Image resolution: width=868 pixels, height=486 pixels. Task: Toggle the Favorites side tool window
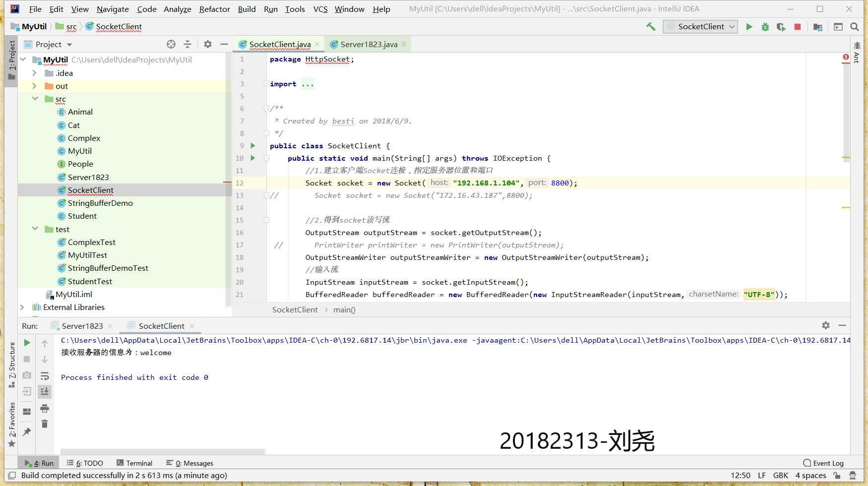[12, 425]
